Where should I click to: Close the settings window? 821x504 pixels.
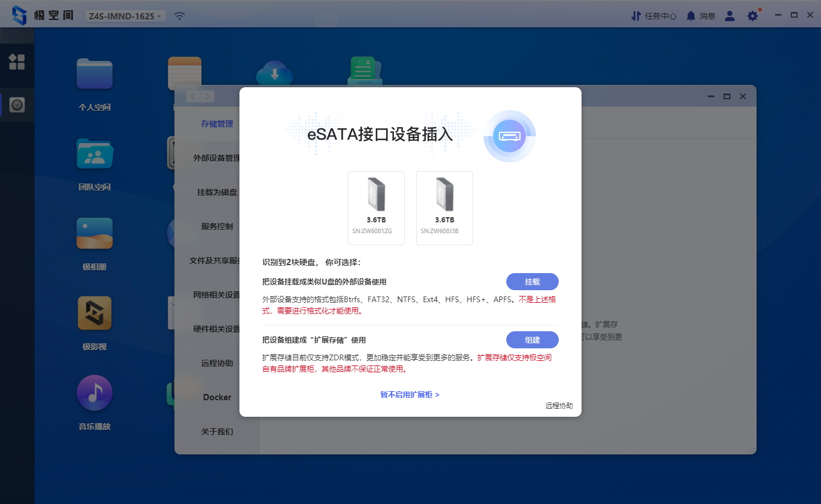743,96
